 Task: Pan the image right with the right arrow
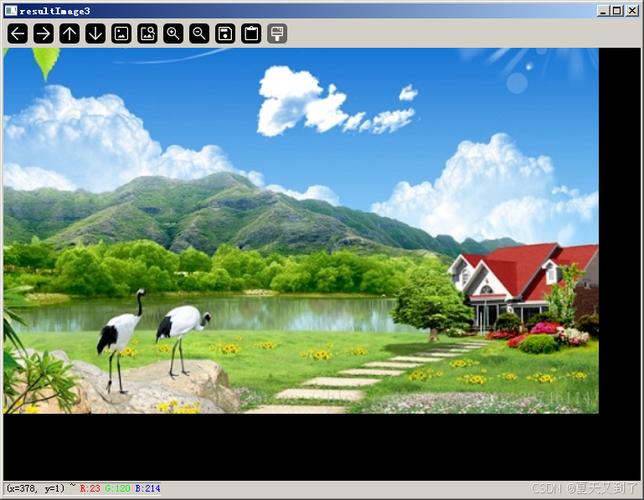(x=44, y=34)
